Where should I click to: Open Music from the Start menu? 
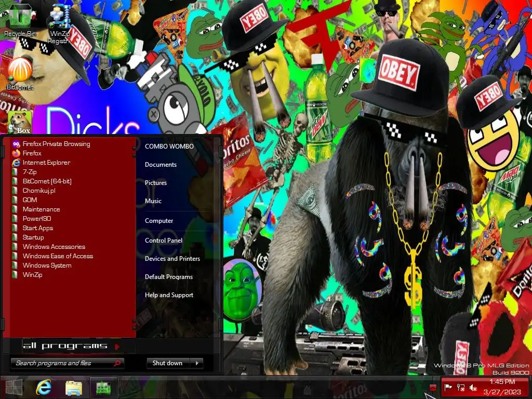(x=153, y=201)
